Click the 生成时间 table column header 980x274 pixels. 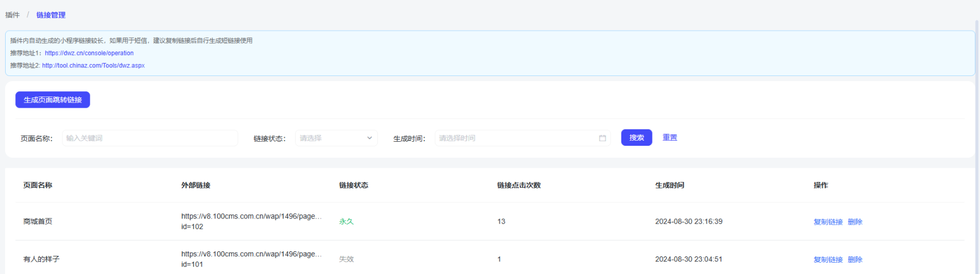[x=670, y=186]
